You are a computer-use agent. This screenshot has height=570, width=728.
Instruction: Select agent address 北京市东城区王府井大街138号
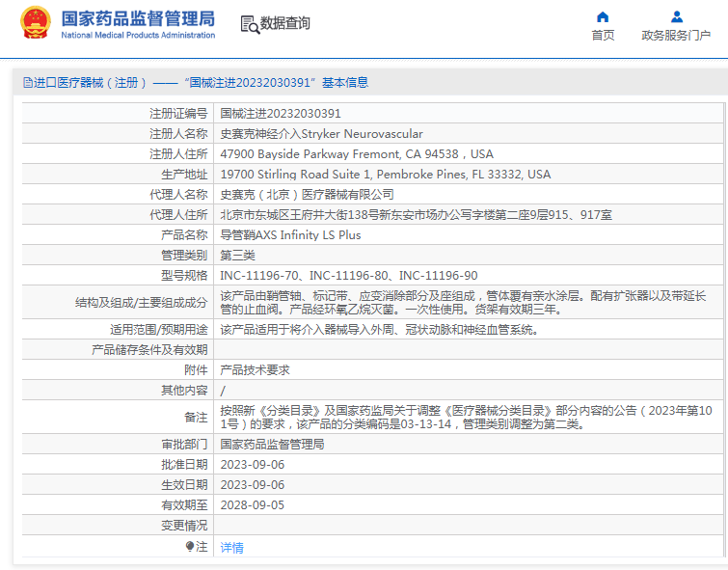[416, 215]
